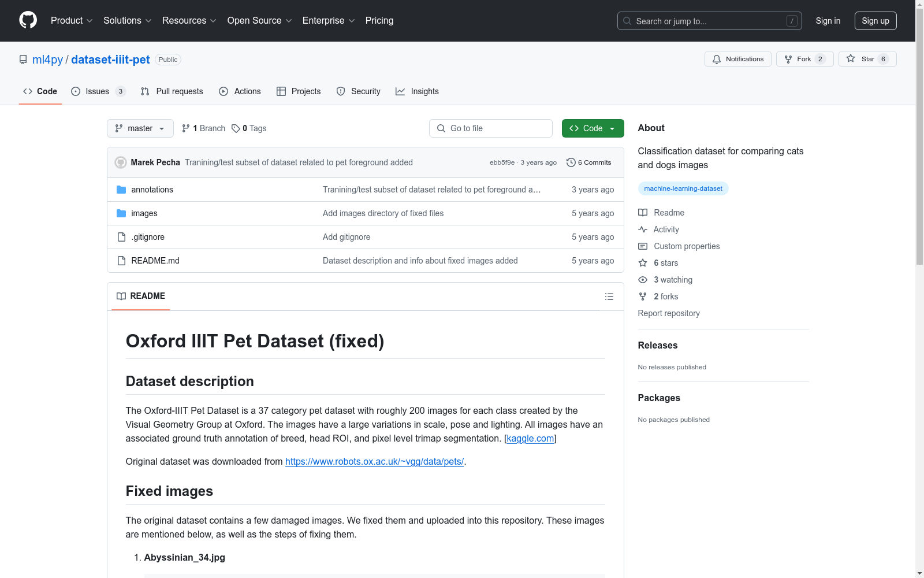Expand the Resources menu
The height and width of the screenshot is (578, 924).
click(189, 21)
